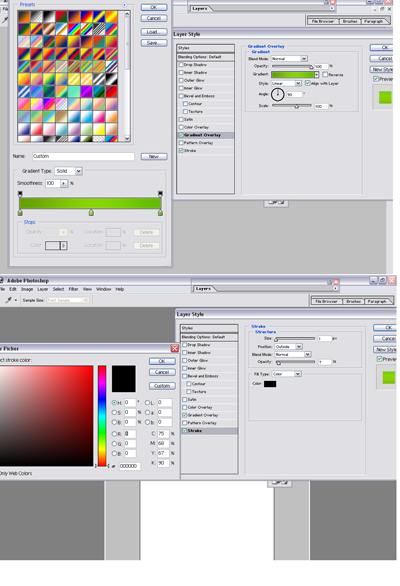Click the Custom button in Color Picker
This screenshot has height=586, width=400.
click(162, 386)
